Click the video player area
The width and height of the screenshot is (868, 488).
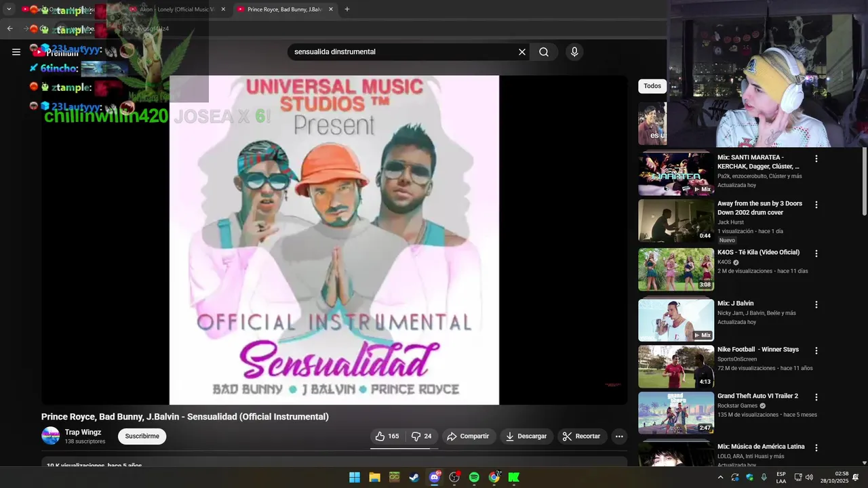[334, 240]
